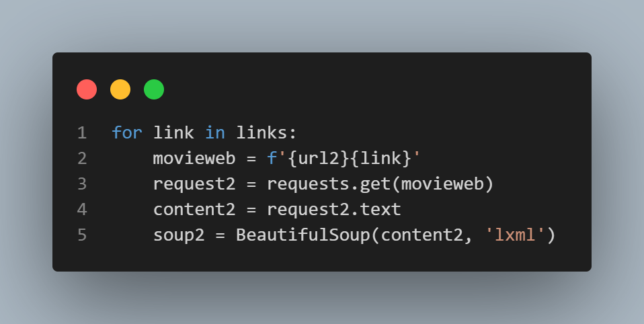Viewport: 644px width, 324px height.
Task: Click the red close dot
Action: [87, 89]
